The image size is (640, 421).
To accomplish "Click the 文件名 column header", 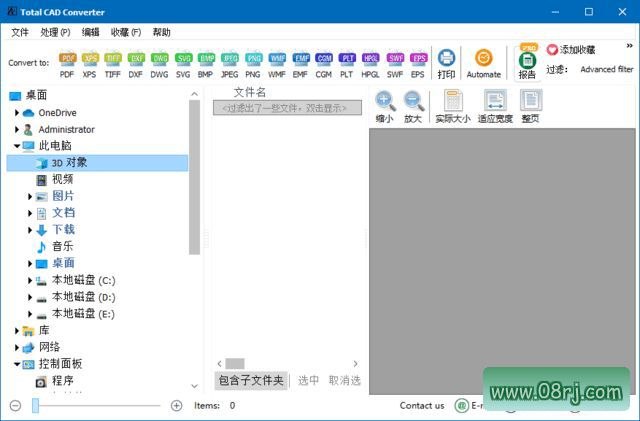I will click(x=249, y=92).
